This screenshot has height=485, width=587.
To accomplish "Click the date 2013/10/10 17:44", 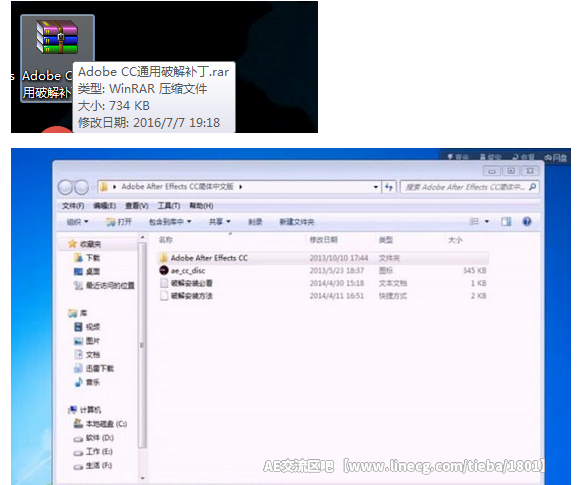I will tap(339, 258).
